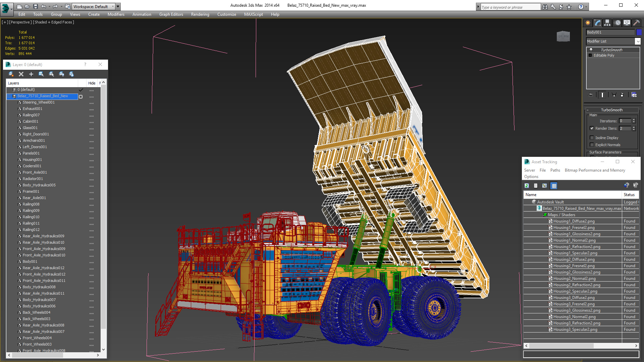Click the Undo arrow icon
Image resolution: width=644 pixels, height=362 pixels.
(x=44, y=6)
